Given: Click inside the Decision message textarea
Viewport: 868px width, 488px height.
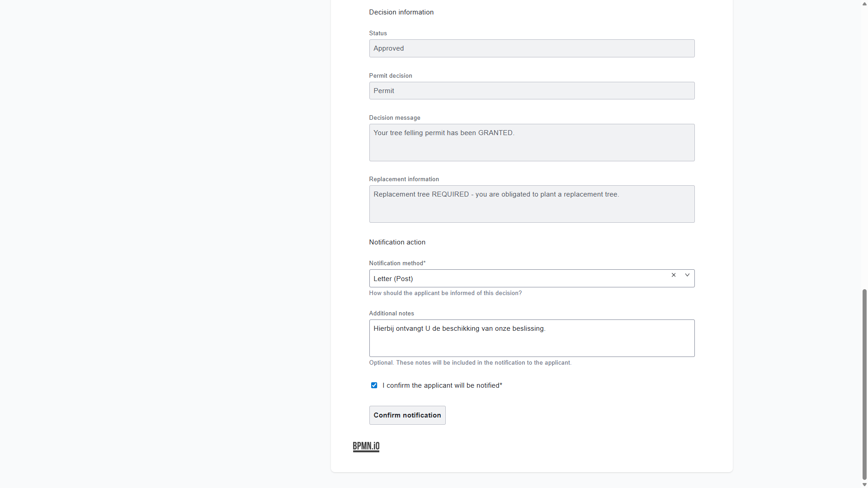Looking at the screenshot, I should point(532,142).
